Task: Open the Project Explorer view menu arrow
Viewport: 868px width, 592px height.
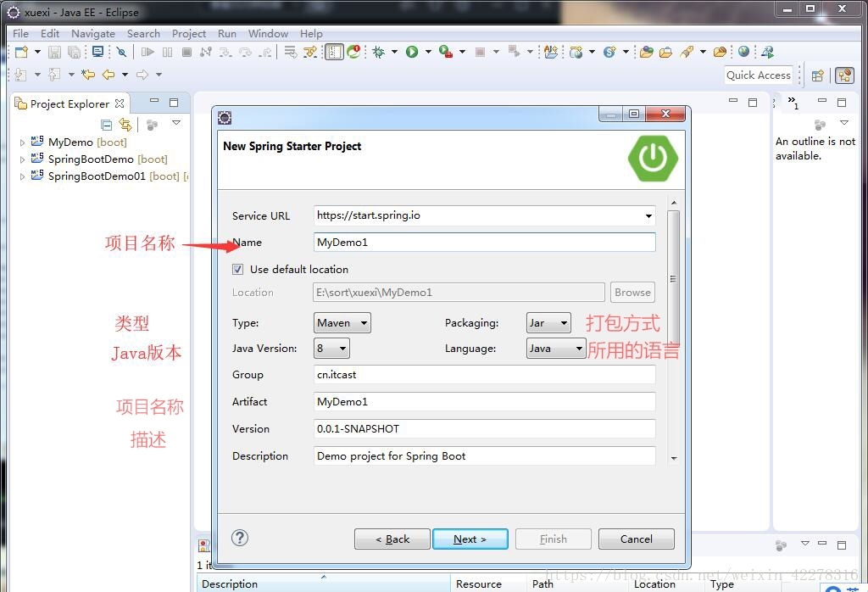Action: [176, 122]
